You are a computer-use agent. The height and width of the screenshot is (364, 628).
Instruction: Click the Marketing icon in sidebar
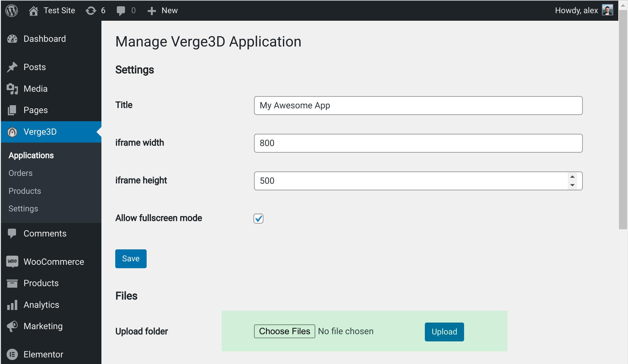click(12, 325)
